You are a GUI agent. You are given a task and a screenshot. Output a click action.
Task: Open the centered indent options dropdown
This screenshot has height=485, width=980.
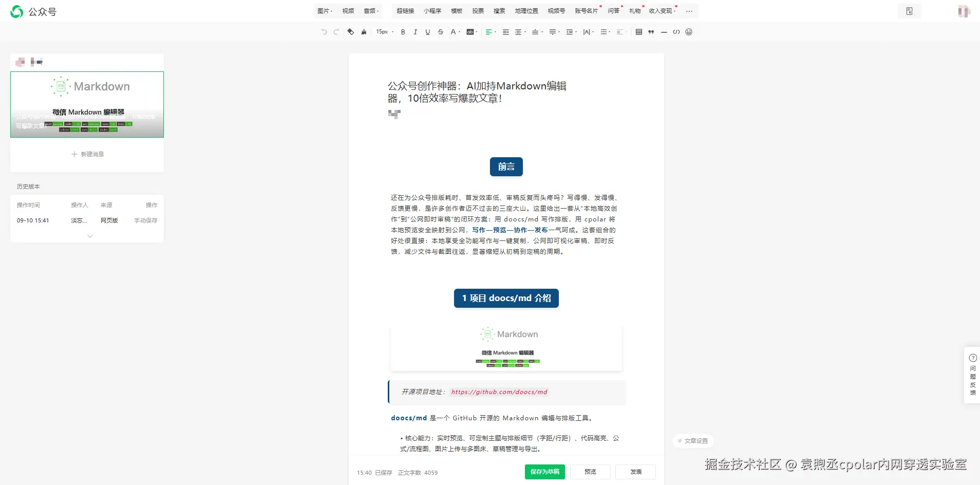point(520,32)
